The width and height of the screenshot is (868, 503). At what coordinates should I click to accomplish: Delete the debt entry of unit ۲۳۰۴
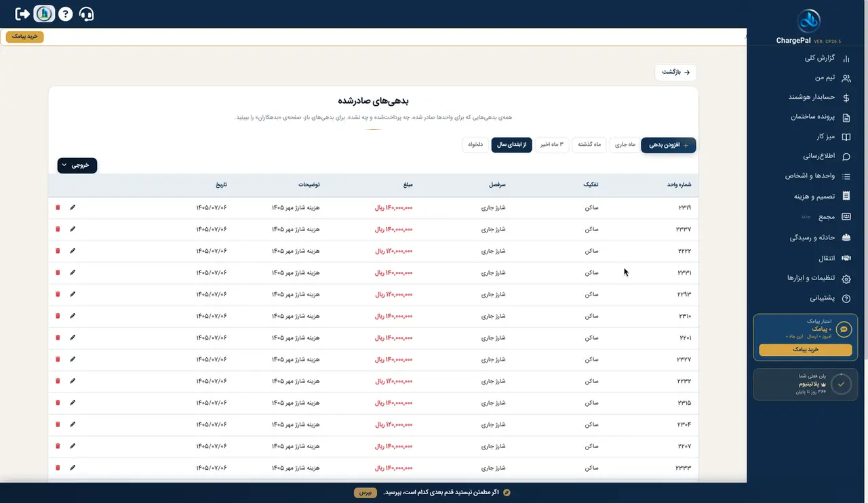pyautogui.click(x=58, y=424)
